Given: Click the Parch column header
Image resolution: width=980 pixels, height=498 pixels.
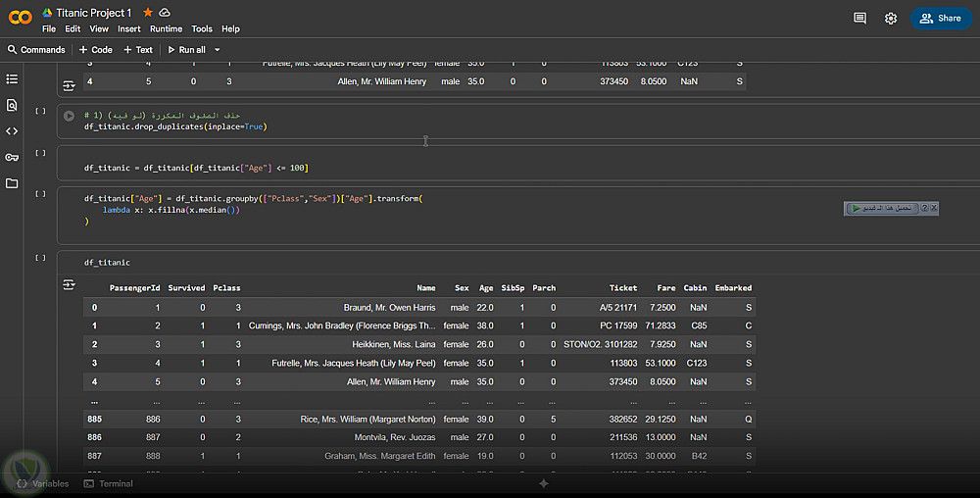Looking at the screenshot, I should pyautogui.click(x=544, y=288).
